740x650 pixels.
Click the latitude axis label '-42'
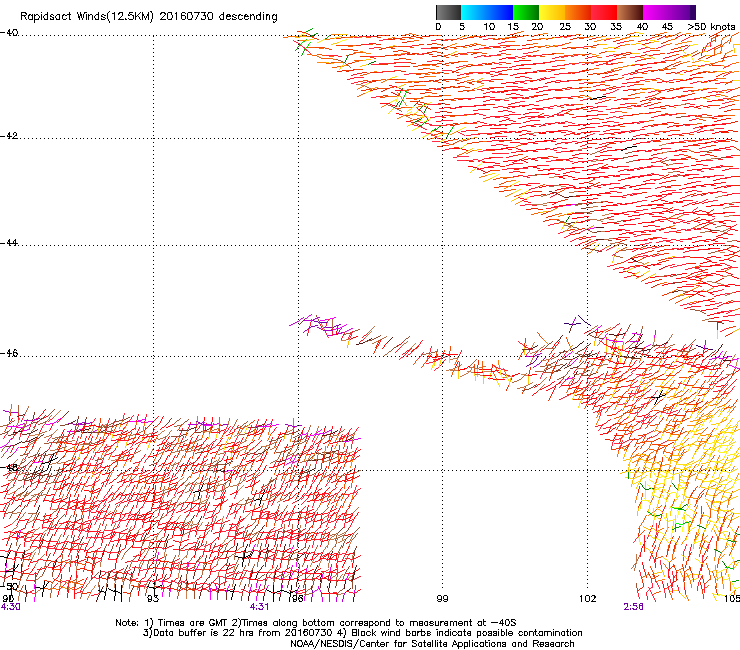click(9, 136)
